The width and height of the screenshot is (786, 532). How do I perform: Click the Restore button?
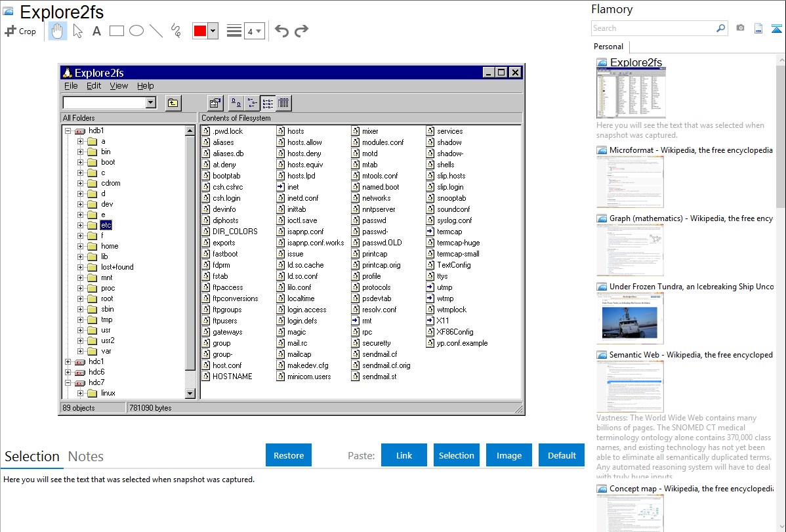click(289, 455)
